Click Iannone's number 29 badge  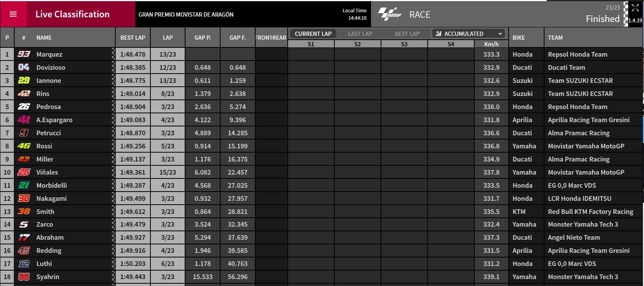(x=24, y=81)
